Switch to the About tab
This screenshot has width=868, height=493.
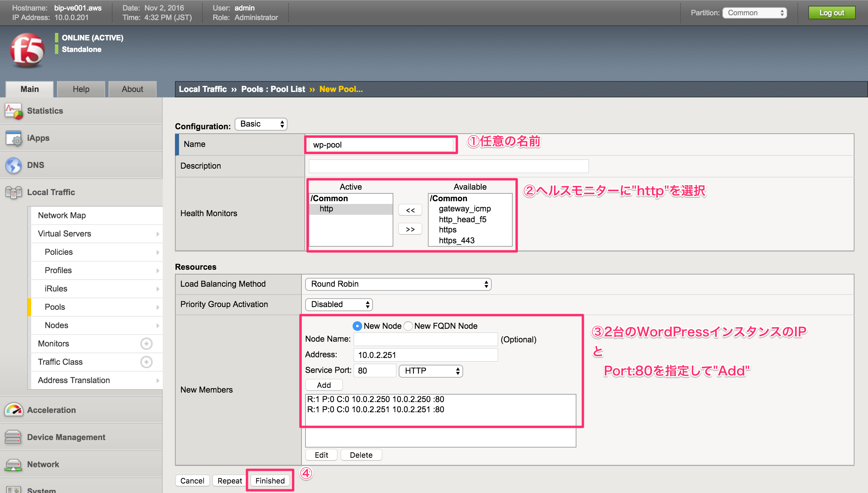[133, 89]
